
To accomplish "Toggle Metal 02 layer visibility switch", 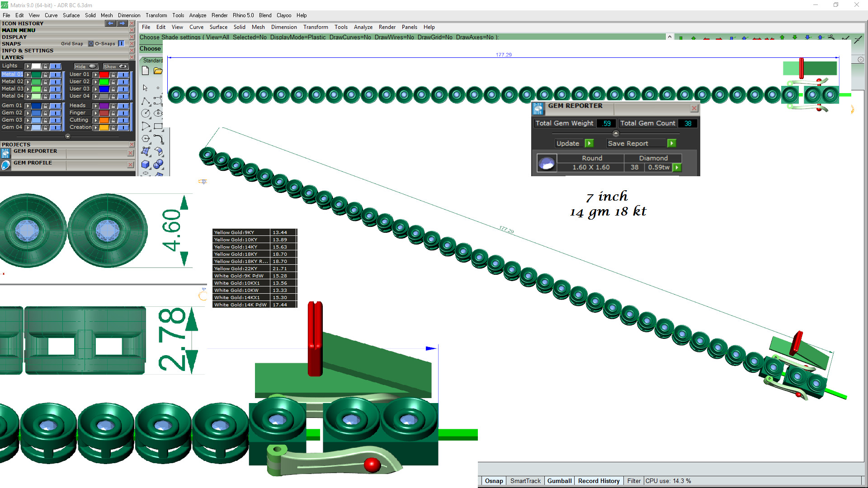I will [55, 82].
